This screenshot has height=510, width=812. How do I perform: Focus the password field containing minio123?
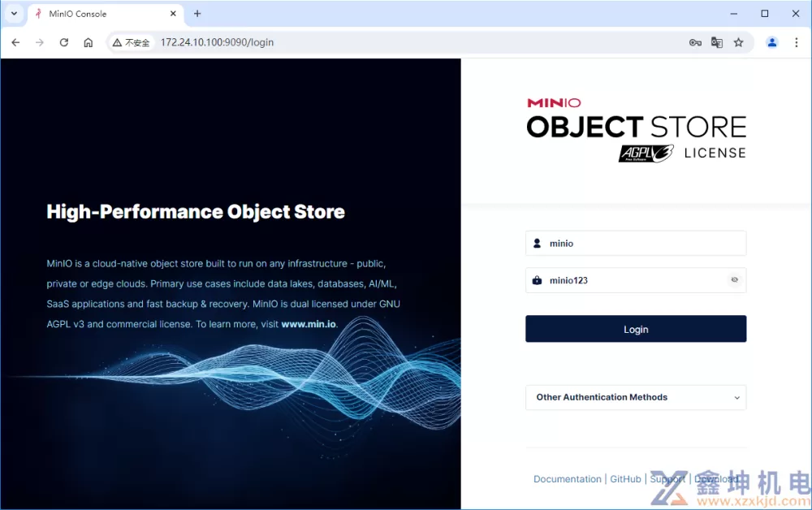pyautogui.click(x=636, y=280)
